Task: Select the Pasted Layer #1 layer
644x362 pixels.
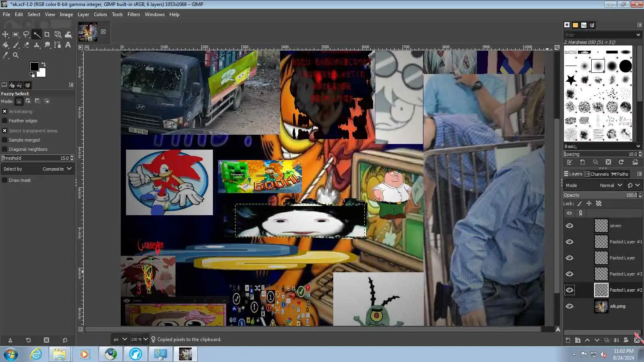Action: coord(603,242)
